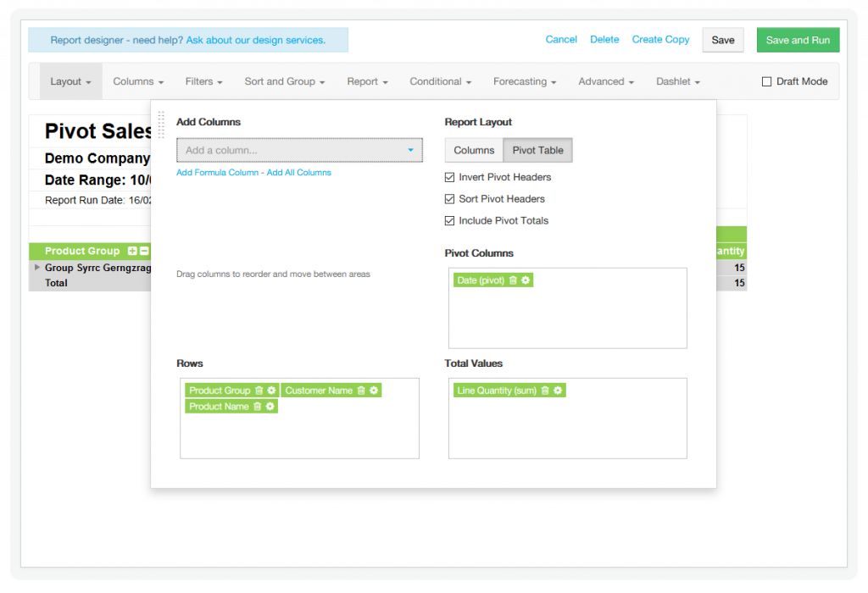The image size is (868, 593).
Task: Open the Sort and Group dropdown menu
Action: point(284,81)
